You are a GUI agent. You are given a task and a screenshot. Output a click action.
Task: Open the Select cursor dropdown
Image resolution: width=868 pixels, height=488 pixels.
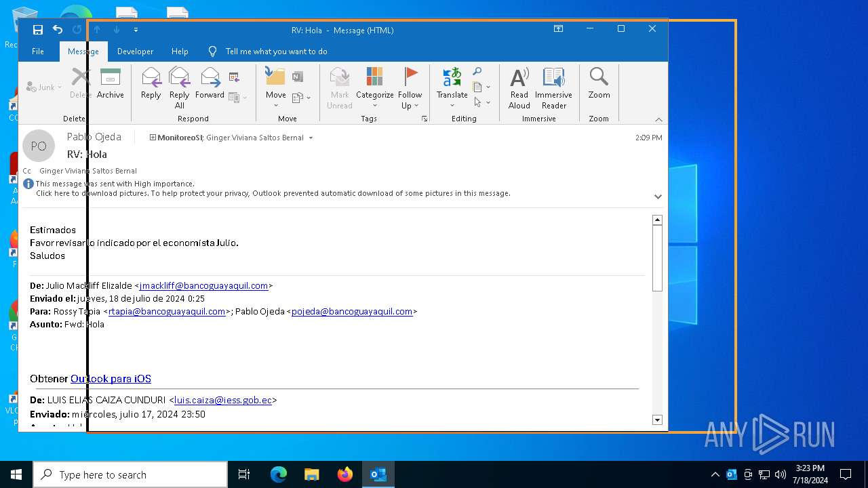click(x=481, y=102)
